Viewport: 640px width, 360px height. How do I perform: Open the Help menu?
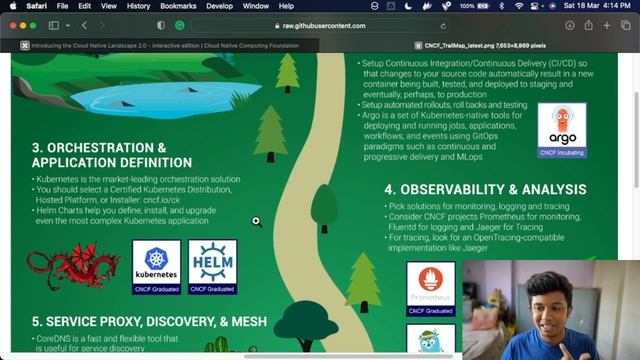click(x=286, y=6)
